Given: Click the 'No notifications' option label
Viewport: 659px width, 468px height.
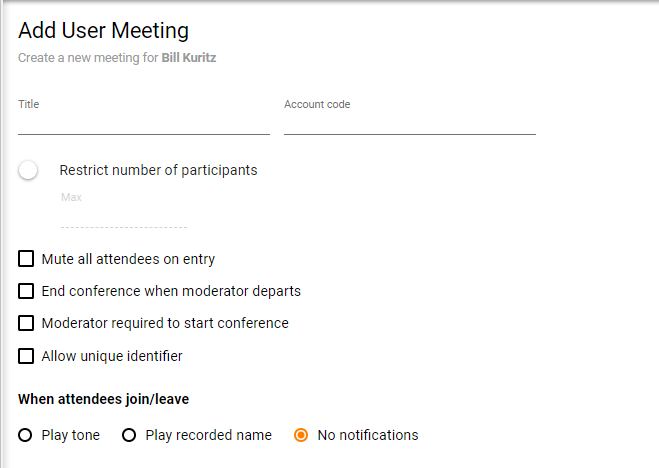Looking at the screenshot, I should [367, 436].
